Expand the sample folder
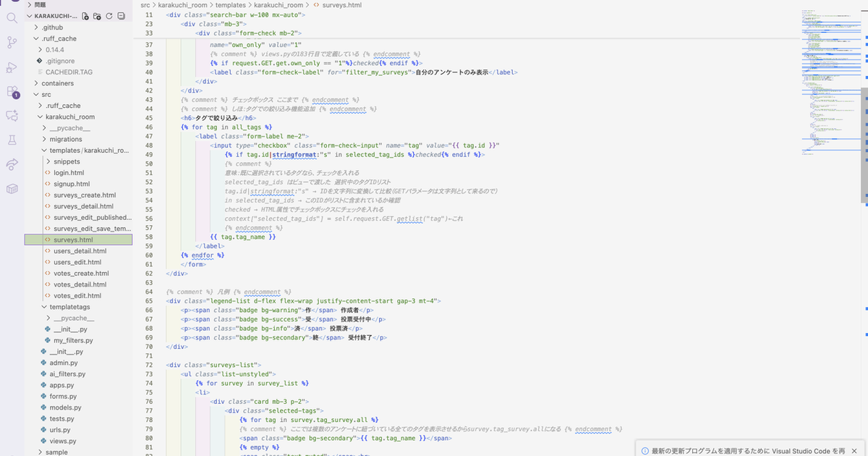The image size is (868, 456). (x=41, y=452)
